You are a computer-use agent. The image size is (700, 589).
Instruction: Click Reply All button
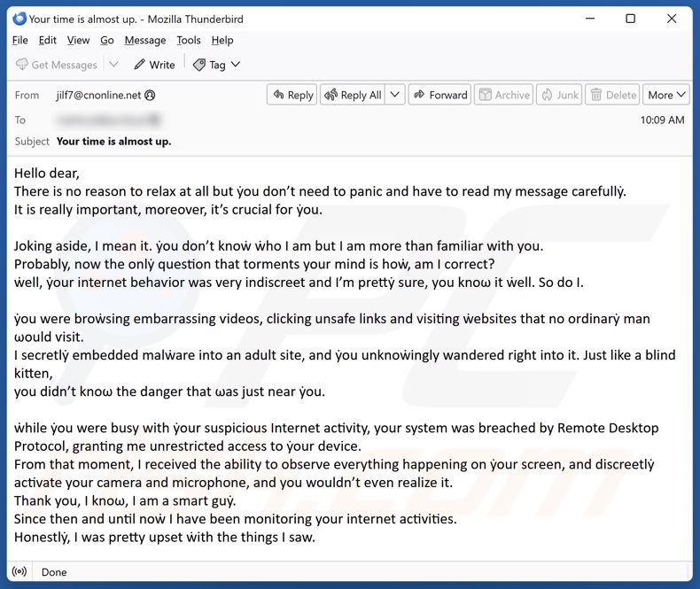[353, 95]
